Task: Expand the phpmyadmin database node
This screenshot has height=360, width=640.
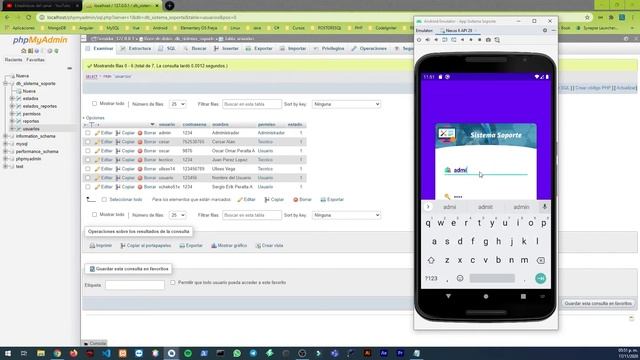Action: [x=5, y=159]
